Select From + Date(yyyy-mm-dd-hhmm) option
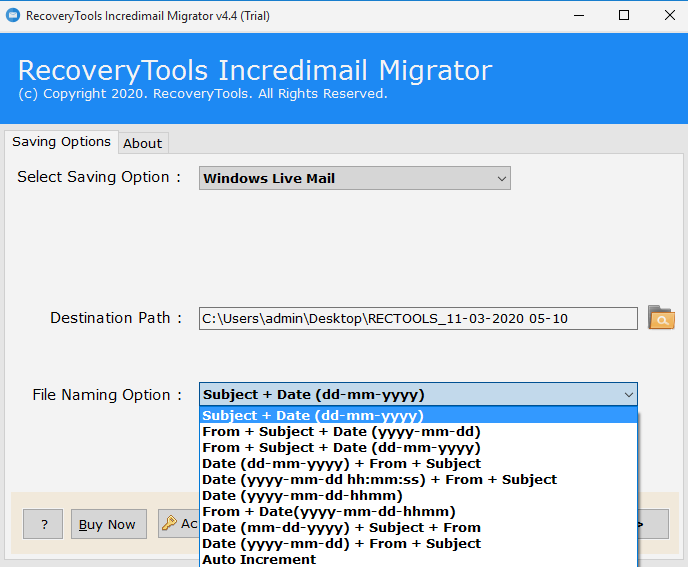This screenshot has width=688, height=567. click(328, 511)
